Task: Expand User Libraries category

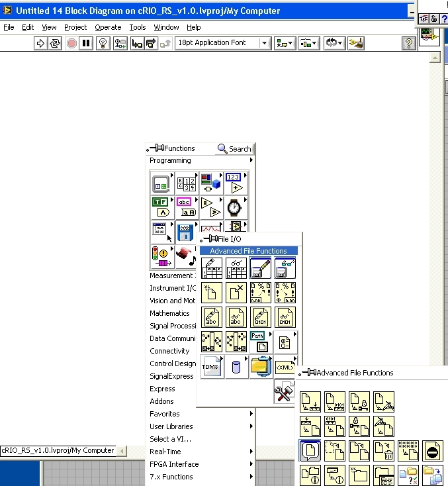Action: pos(201,426)
